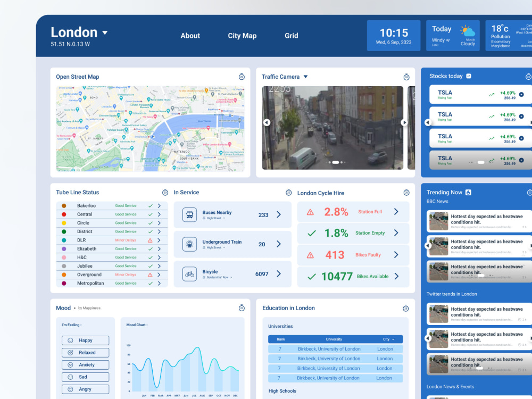532x399 pixels.
Task: Select active traffic camera carousel indicator
Action: (335, 162)
